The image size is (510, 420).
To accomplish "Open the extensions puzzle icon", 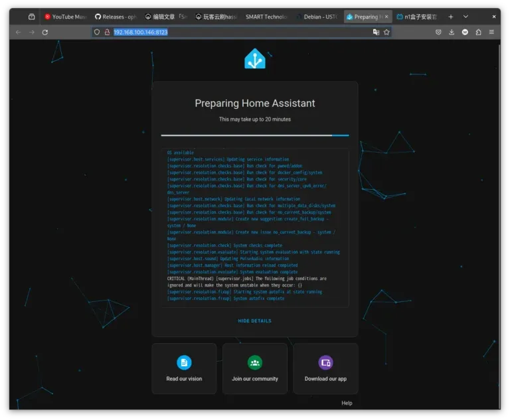I will click(x=478, y=32).
